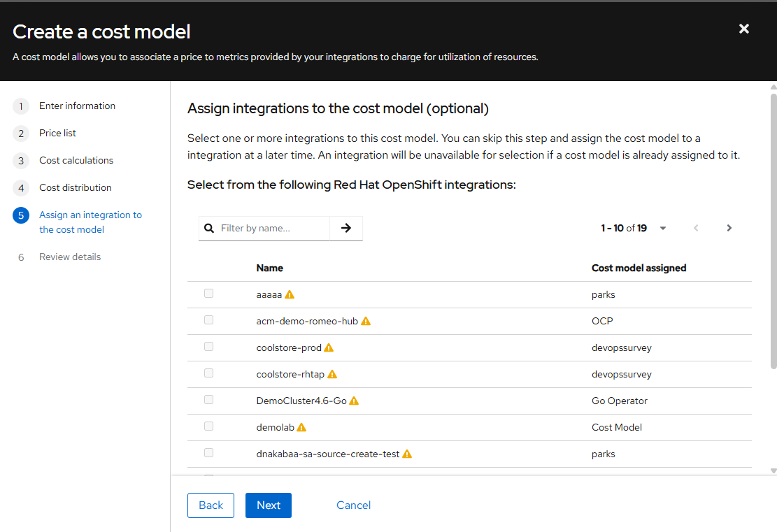Click the warning icon beside acm-demo-romeo-hub
The image size is (777, 532).
(366, 321)
